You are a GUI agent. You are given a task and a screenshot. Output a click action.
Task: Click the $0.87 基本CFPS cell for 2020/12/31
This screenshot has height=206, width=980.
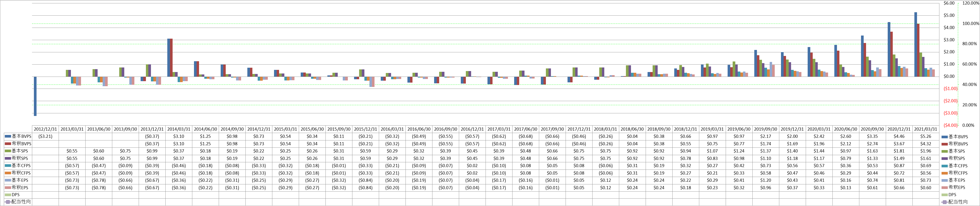[899, 166]
